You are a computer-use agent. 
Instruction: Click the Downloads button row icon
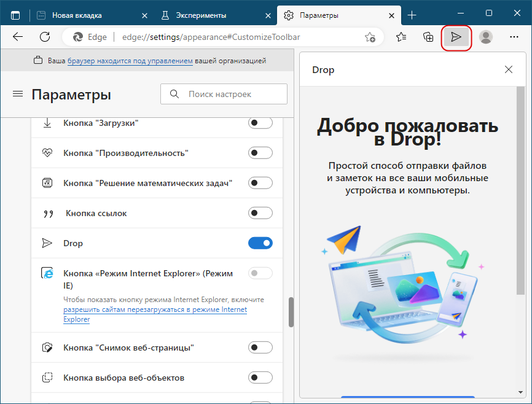point(47,123)
